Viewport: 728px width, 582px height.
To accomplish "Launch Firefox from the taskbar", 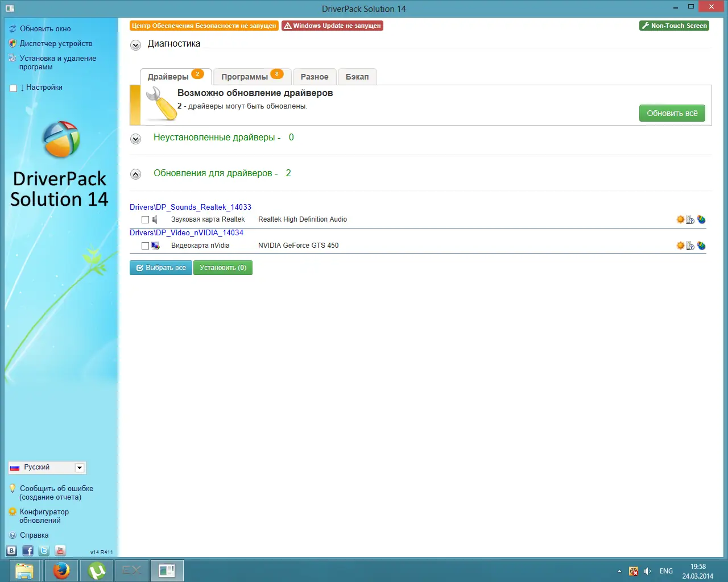I will click(61, 570).
